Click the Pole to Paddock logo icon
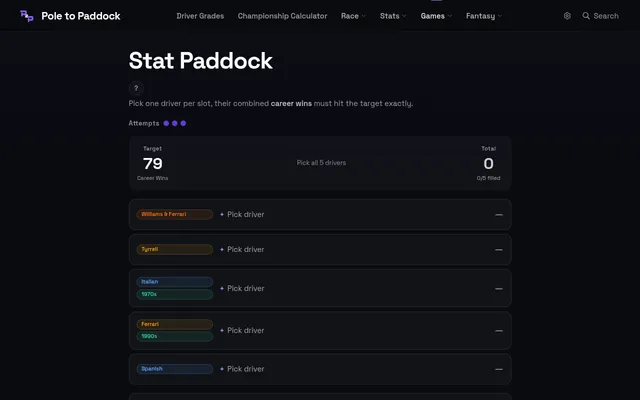The width and height of the screenshot is (640, 400). [27, 16]
